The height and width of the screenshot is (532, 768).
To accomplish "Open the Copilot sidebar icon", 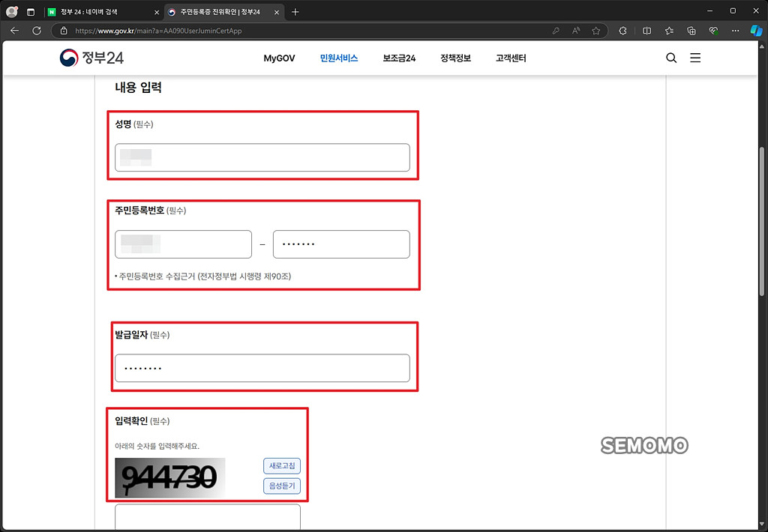I will pos(756,30).
